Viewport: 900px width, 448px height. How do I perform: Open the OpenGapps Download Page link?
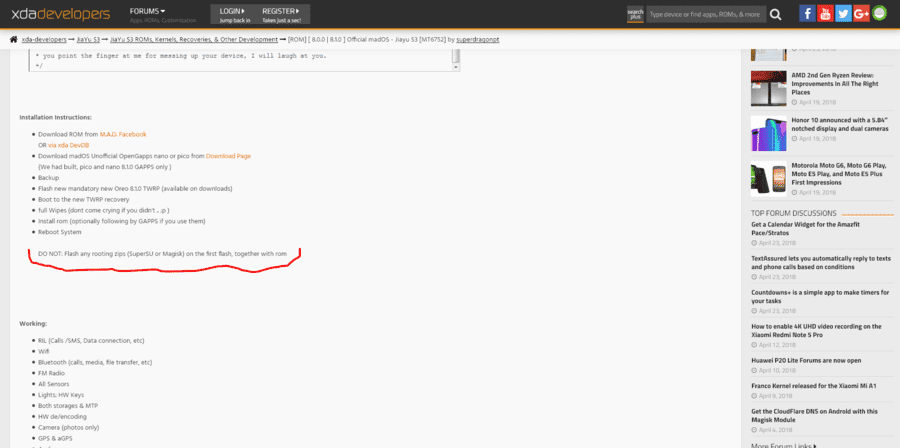click(x=228, y=156)
